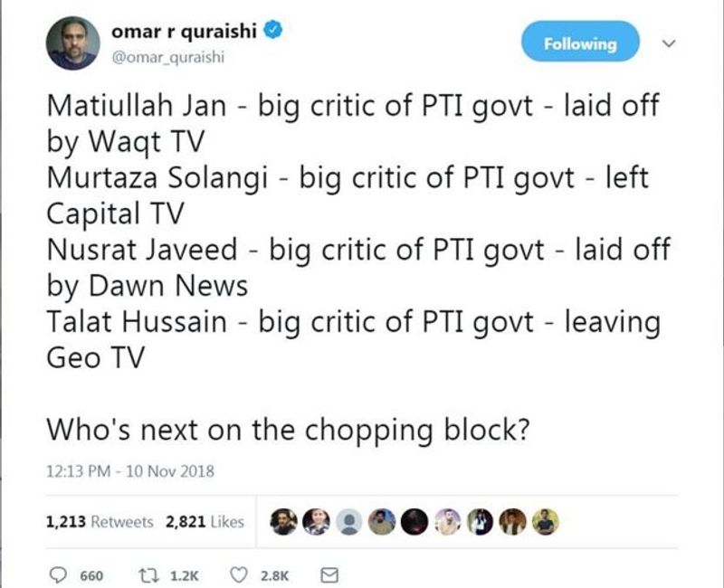Like the tweet with the heart icon
Screen dimensions: 724x588
point(240,574)
